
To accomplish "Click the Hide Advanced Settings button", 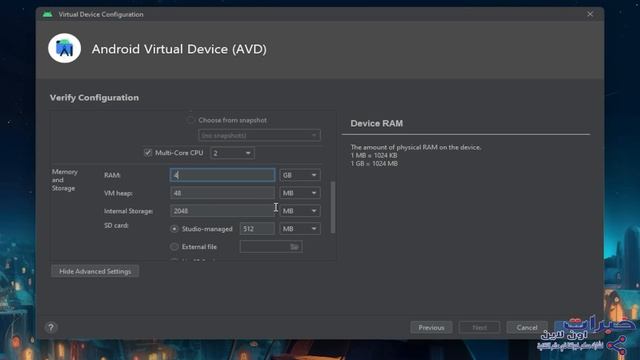I will coord(95,271).
